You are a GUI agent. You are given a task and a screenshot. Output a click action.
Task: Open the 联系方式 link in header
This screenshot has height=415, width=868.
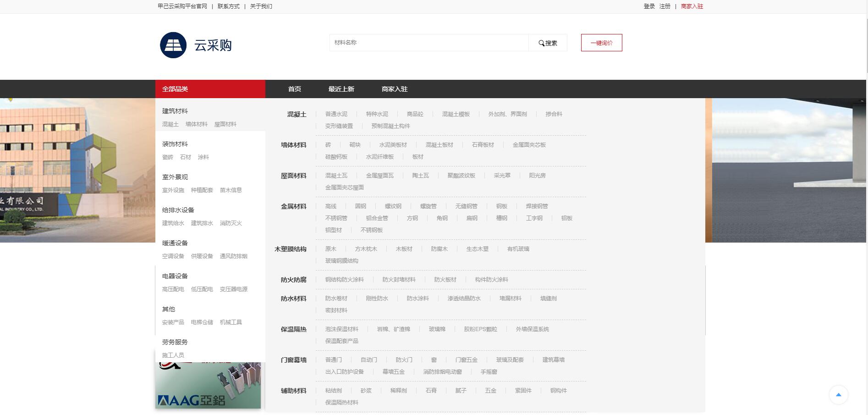click(228, 6)
